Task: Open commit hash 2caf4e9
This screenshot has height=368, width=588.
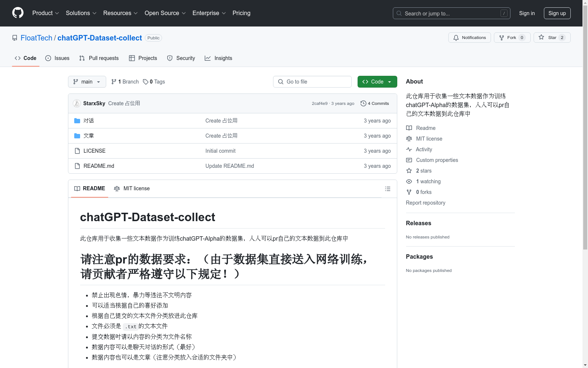Action: [319, 103]
